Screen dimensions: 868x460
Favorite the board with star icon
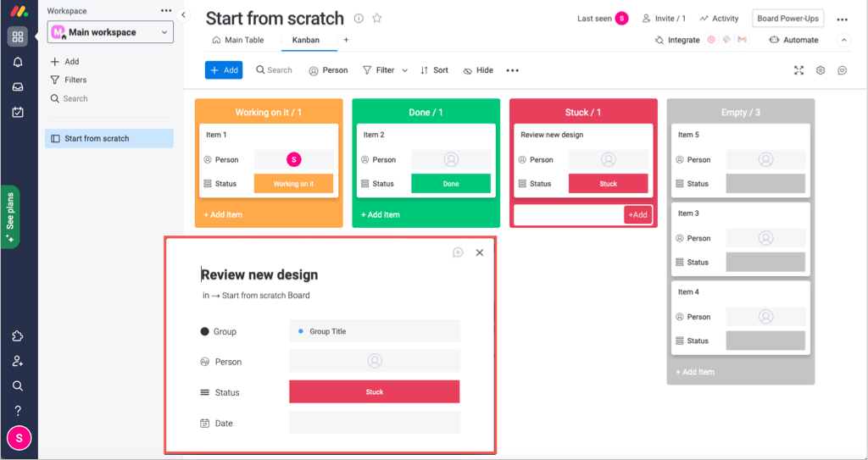coord(377,19)
